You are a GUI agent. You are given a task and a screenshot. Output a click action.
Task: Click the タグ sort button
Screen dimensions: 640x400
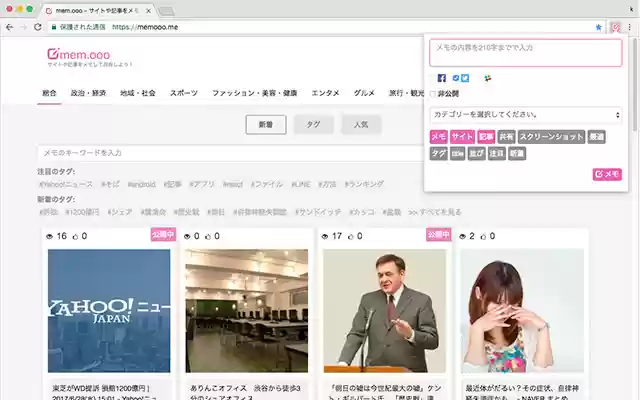(x=313, y=124)
